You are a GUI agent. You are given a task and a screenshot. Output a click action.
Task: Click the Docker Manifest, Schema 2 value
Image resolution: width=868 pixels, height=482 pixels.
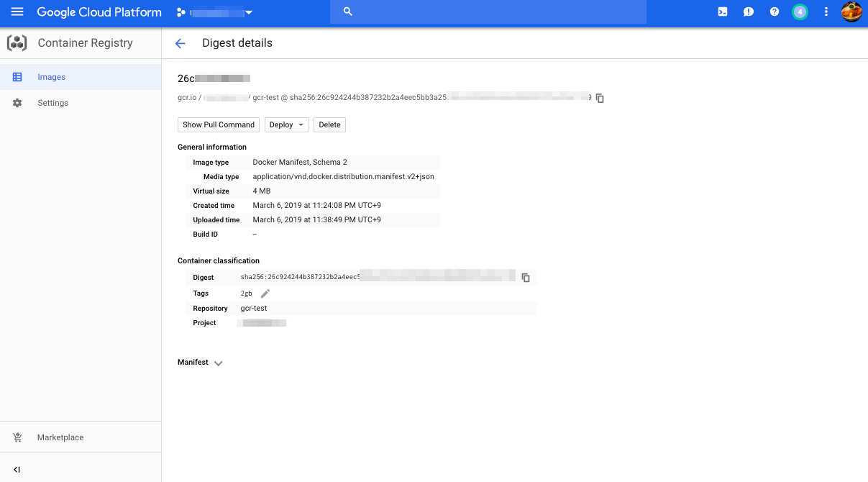(x=300, y=163)
